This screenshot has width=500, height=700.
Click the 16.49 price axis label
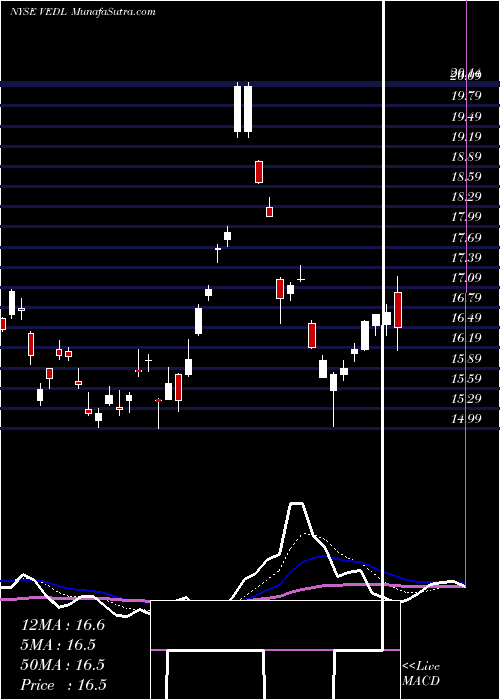(x=466, y=318)
